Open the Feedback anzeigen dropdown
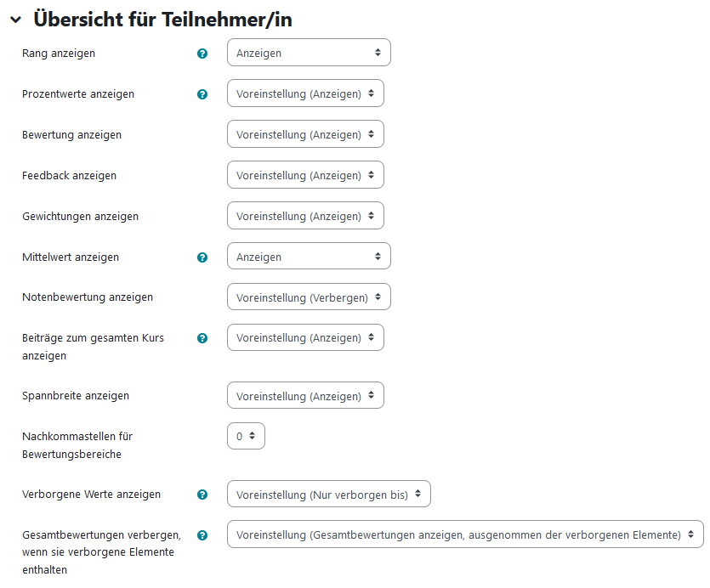The height and width of the screenshot is (588, 710). click(305, 175)
